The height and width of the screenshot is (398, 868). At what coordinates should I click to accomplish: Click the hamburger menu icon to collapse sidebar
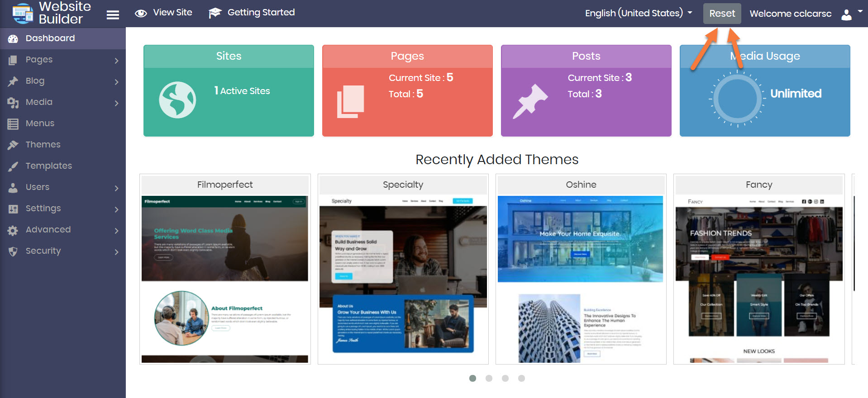(113, 15)
